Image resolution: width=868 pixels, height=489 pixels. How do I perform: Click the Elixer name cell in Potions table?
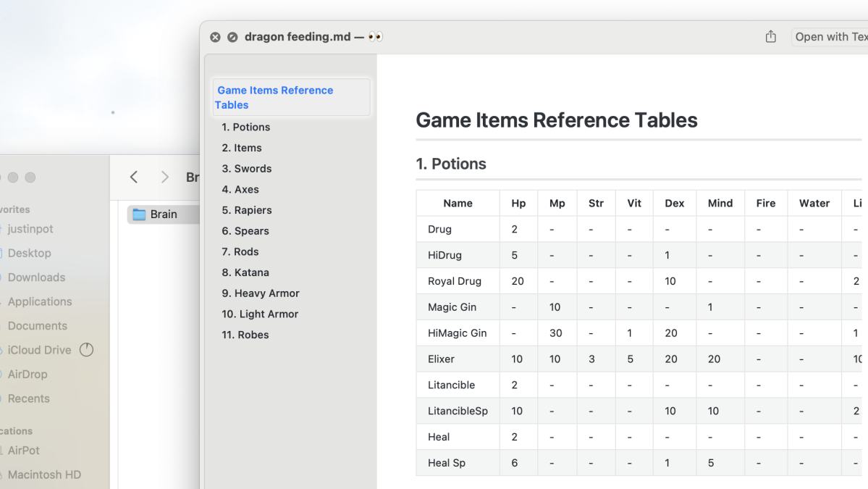pos(441,359)
